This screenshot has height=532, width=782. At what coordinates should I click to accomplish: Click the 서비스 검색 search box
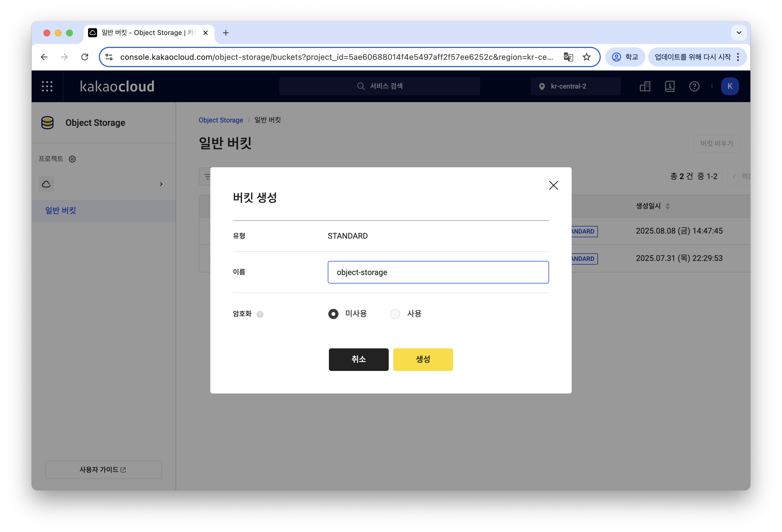click(x=379, y=86)
